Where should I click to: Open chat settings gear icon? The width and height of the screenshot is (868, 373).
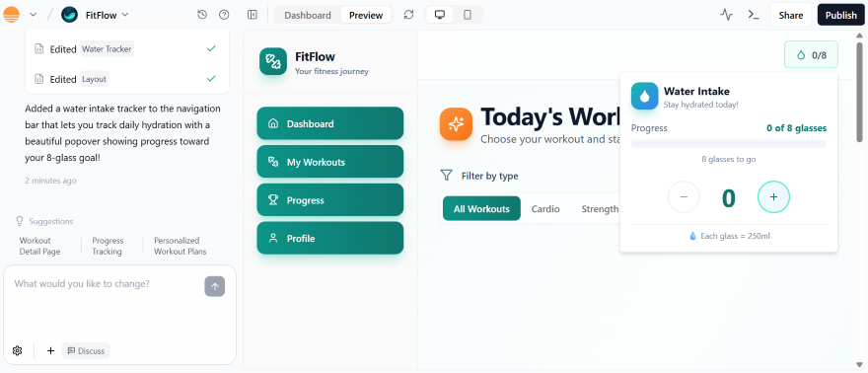coord(17,350)
